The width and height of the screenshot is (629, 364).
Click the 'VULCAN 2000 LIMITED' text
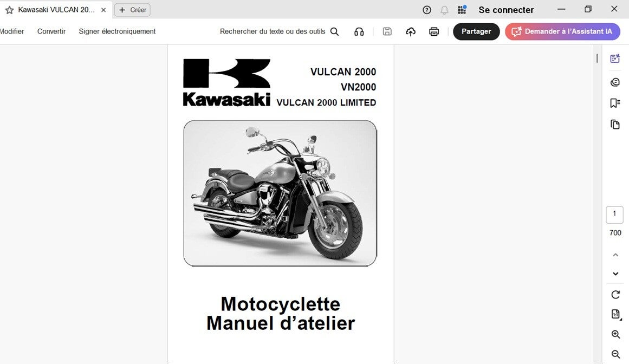[x=326, y=102]
